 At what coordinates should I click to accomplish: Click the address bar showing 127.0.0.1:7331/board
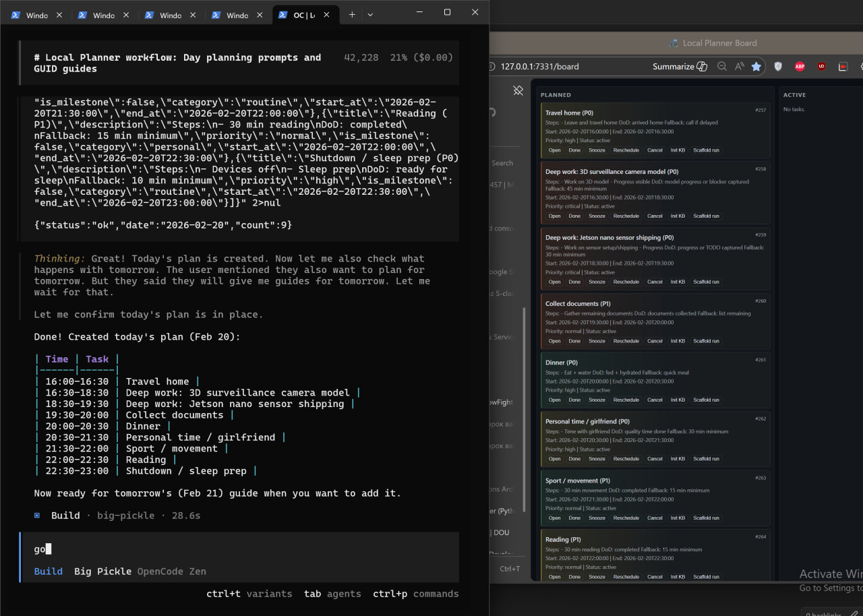tap(539, 66)
